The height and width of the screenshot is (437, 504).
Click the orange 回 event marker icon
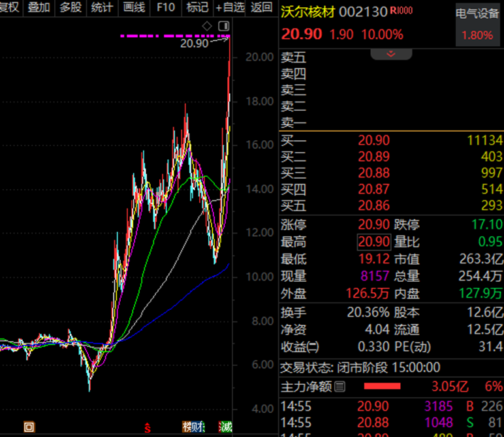pyautogui.click(x=29, y=427)
